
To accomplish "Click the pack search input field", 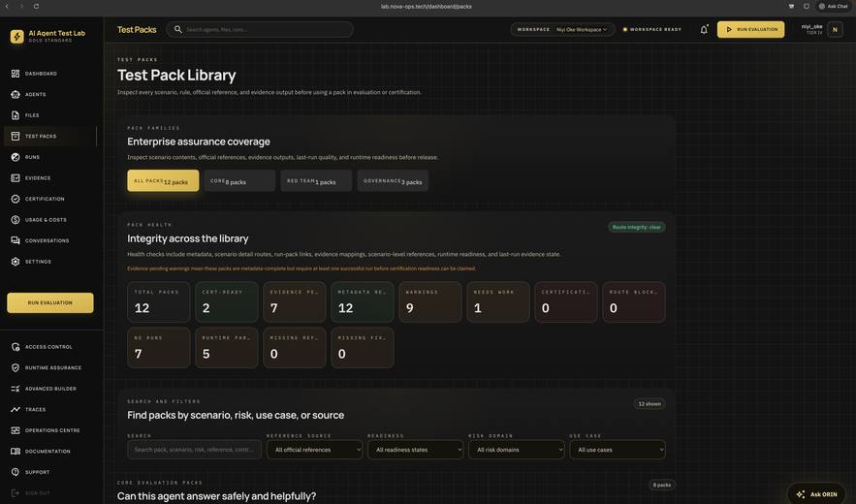I will 194,450.
